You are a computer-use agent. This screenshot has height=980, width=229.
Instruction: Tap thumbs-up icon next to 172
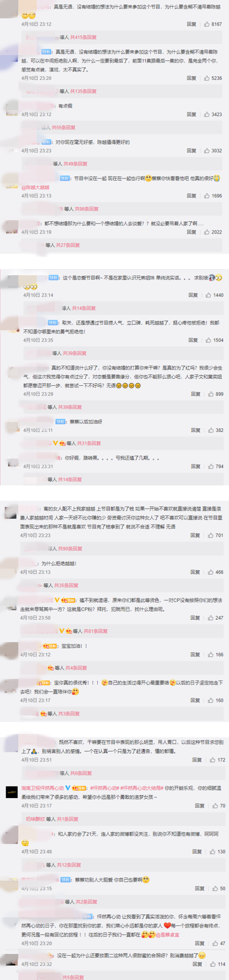[213, 760]
